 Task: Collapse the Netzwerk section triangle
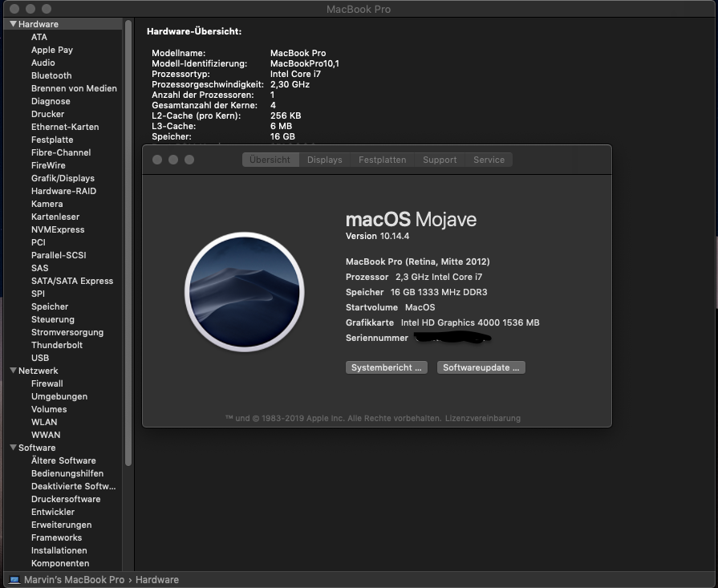[x=13, y=371]
